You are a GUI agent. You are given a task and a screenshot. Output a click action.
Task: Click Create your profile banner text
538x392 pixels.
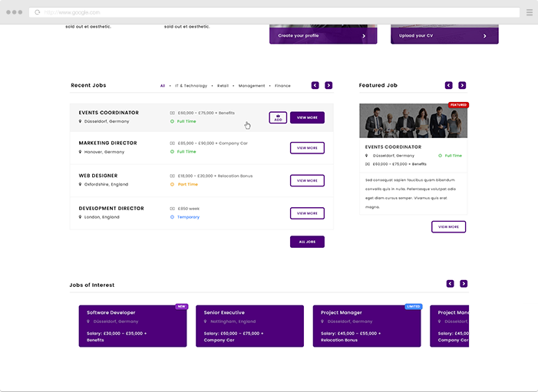299,35
